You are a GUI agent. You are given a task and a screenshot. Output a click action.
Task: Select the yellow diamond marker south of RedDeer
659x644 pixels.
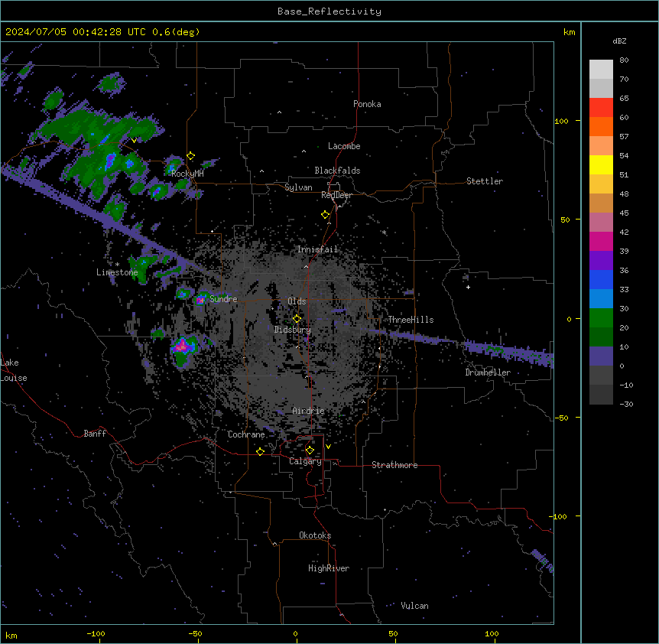click(325, 215)
